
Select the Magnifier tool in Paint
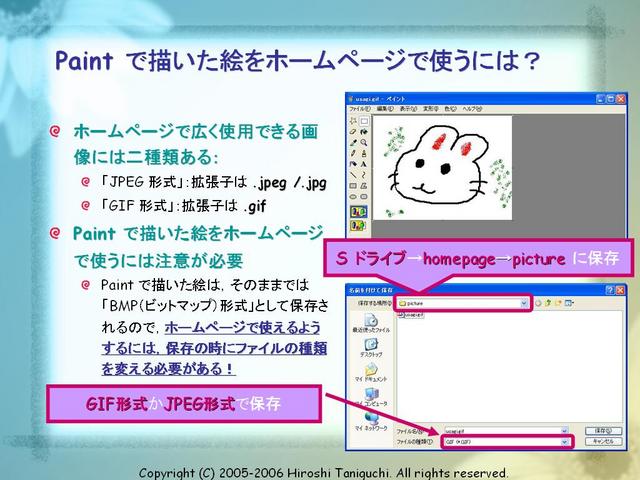point(364,142)
